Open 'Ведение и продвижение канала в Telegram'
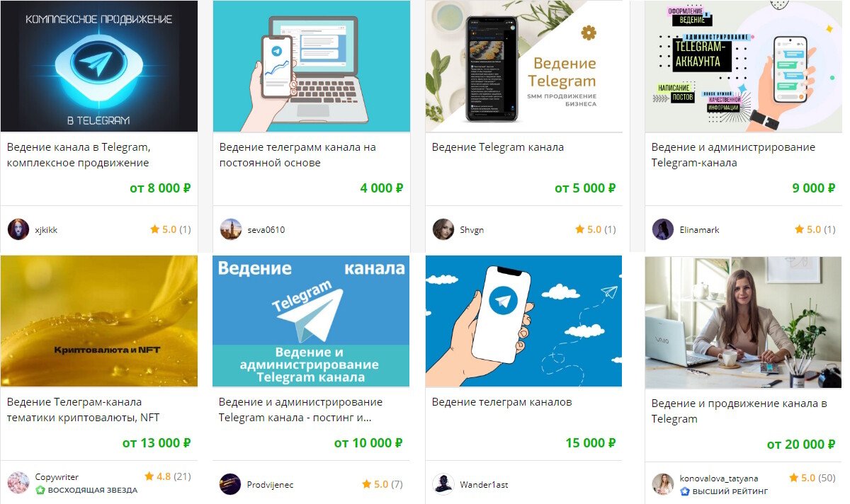This screenshot has height=504, width=850. coord(739,411)
